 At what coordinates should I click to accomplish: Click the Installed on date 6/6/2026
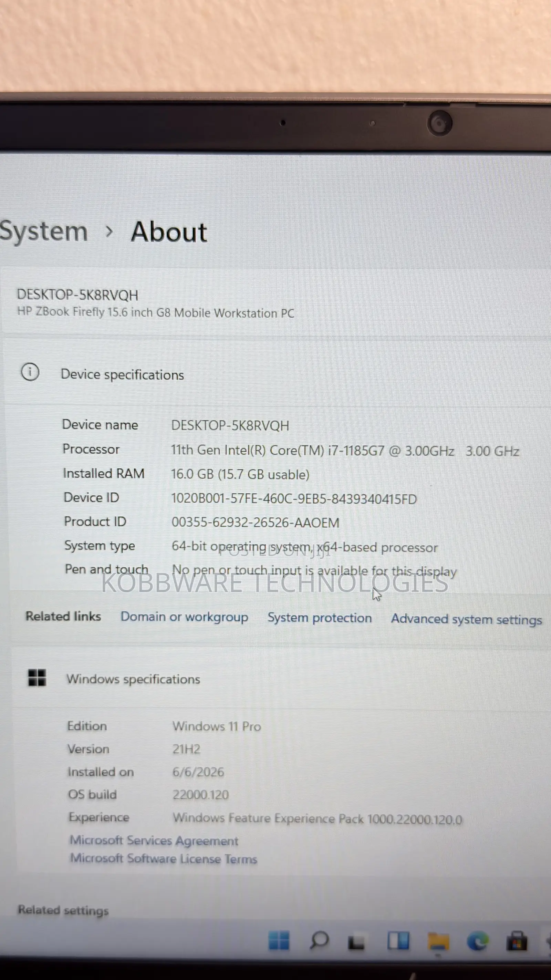tap(198, 772)
